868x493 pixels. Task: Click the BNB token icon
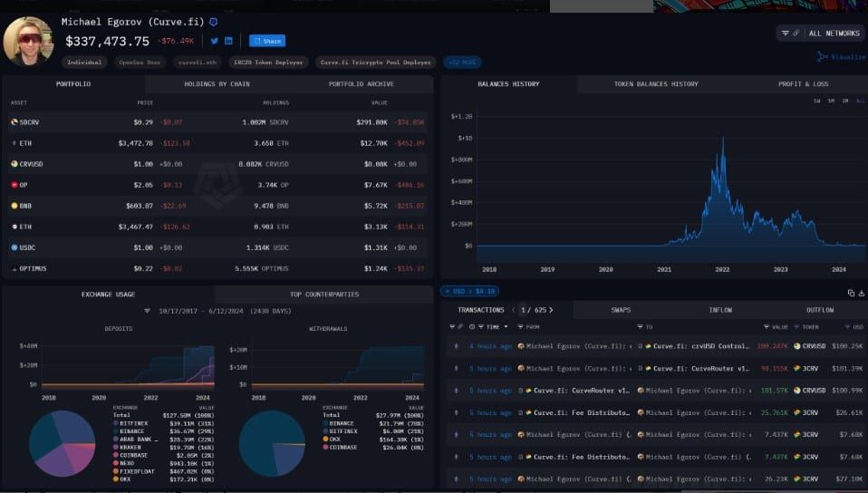click(x=14, y=206)
